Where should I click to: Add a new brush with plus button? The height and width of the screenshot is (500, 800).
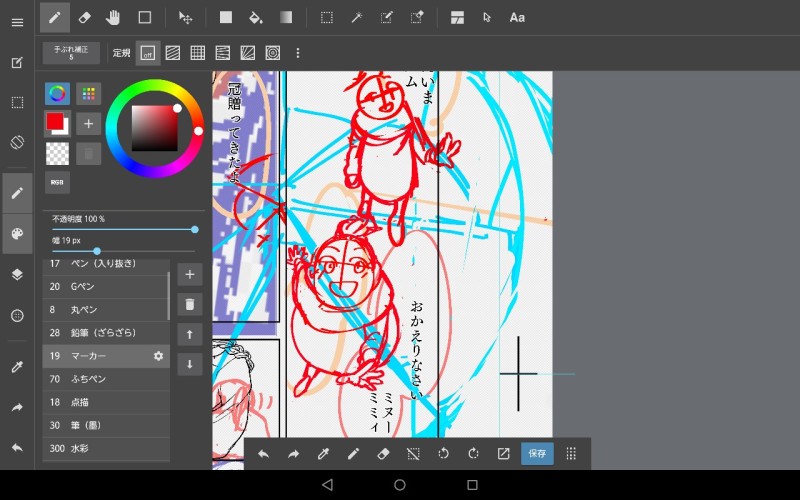point(190,274)
